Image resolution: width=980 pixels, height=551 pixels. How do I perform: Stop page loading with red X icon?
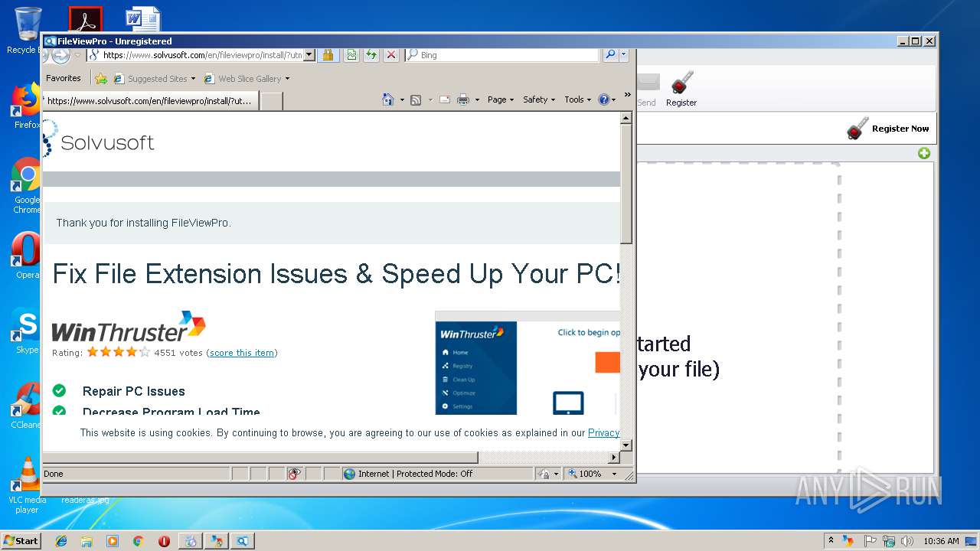pyautogui.click(x=391, y=55)
